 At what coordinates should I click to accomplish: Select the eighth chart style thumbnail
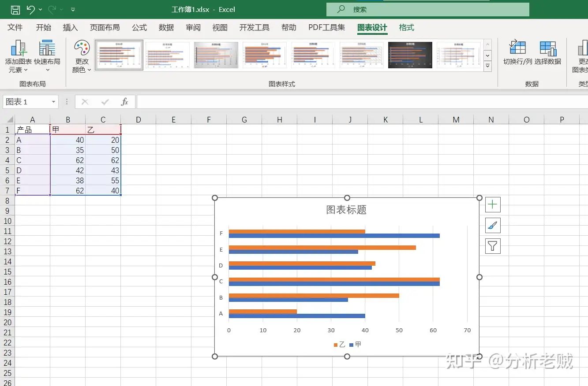click(x=459, y=55)
